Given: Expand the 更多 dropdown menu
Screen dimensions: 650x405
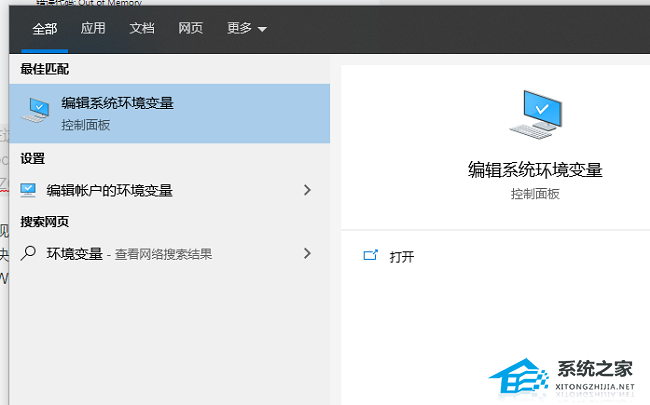Looking at the screenshot, I should point(247,28).
